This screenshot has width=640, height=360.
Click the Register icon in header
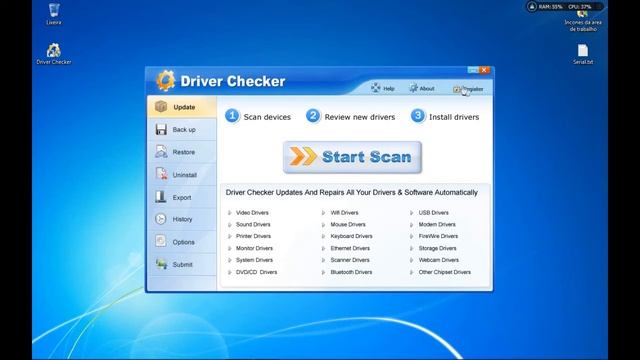pyautogui.click(x=456, y=89)
